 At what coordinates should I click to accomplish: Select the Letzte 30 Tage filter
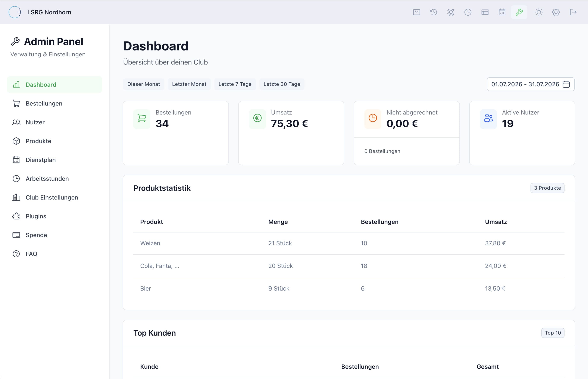(282, 84)
